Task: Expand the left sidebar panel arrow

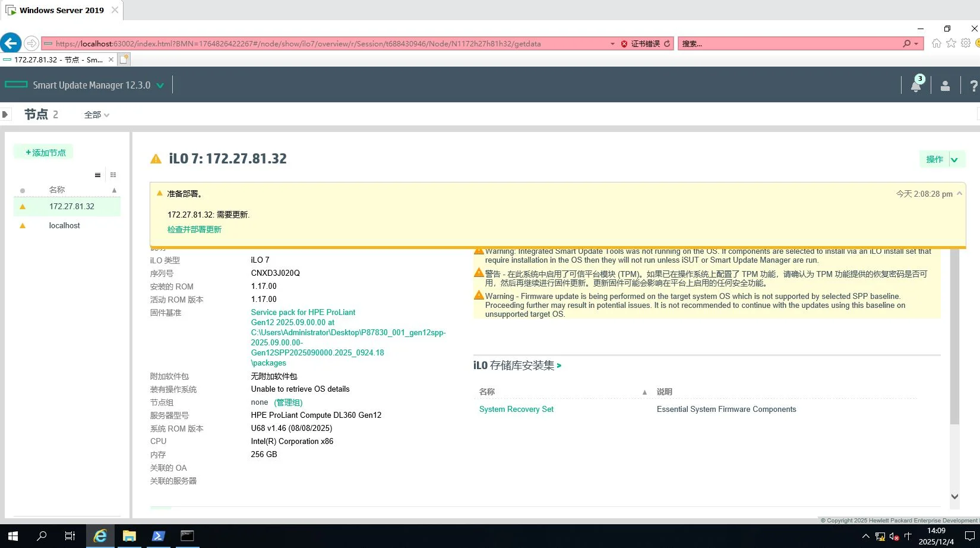Action: coord(5,114)
